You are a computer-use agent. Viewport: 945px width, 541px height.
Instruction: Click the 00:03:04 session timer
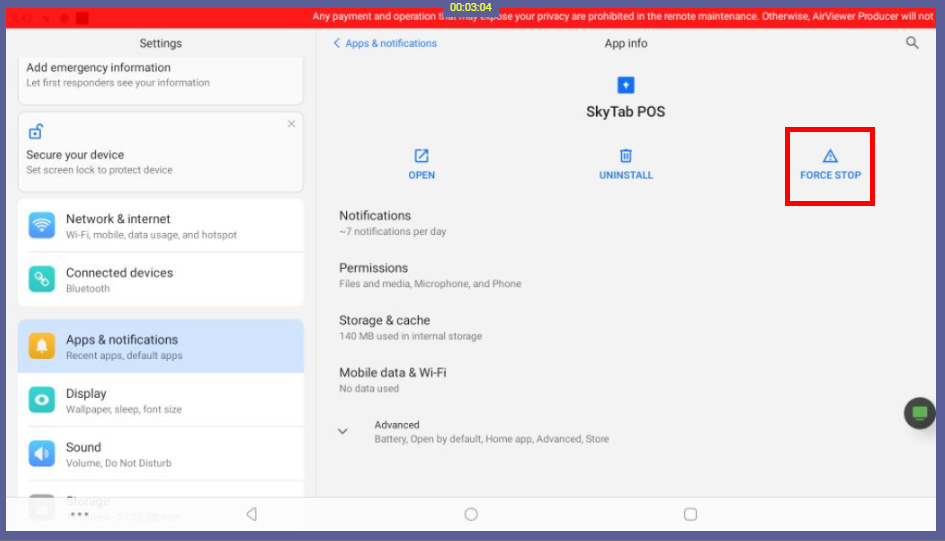(471, 7)
